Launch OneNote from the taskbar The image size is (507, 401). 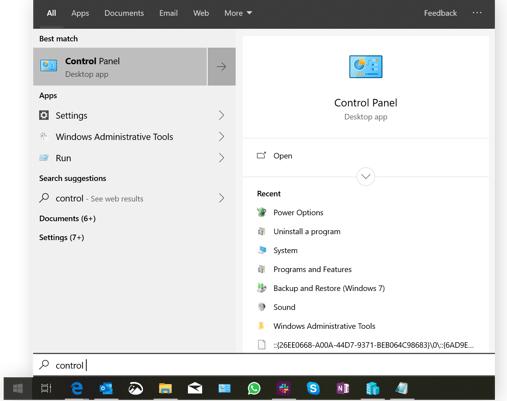tap(343, 388)
